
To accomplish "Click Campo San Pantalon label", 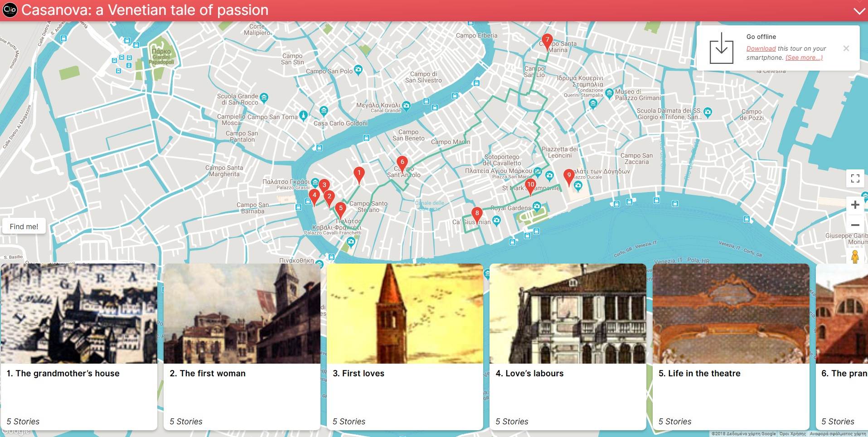I will tap(242, 136).
